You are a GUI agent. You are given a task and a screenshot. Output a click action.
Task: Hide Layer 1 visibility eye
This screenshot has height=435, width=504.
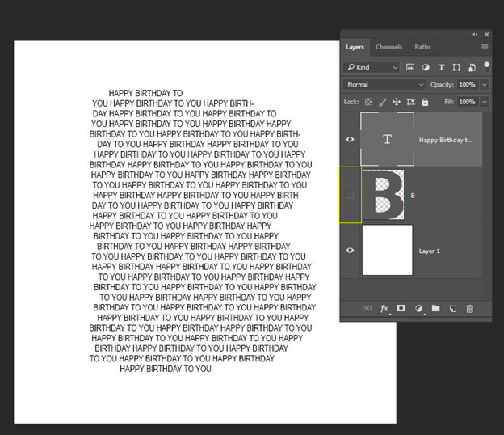click(x=350, y=250)
